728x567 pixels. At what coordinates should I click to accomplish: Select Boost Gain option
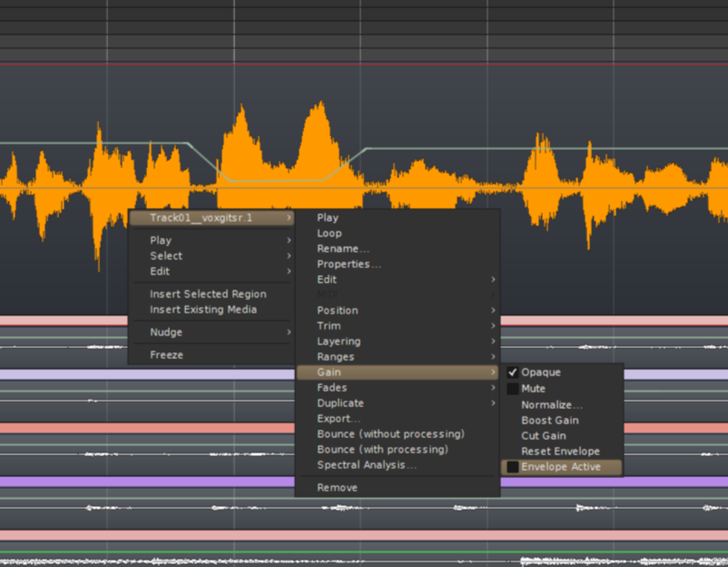[x=550, y=420]
